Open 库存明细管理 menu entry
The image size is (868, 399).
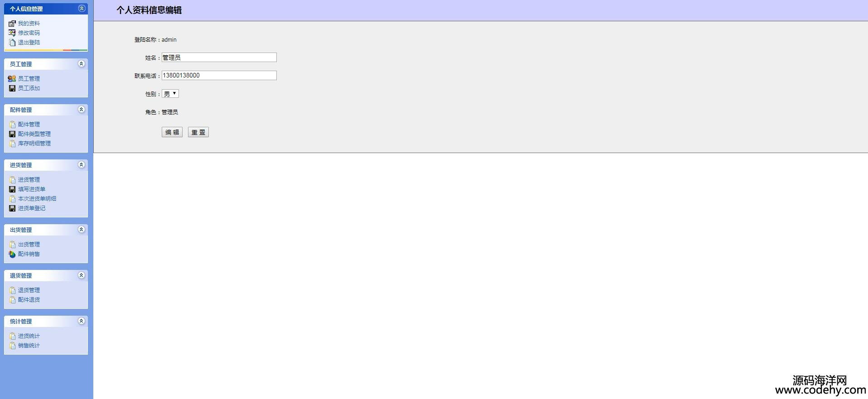click(x=34, y=144)
